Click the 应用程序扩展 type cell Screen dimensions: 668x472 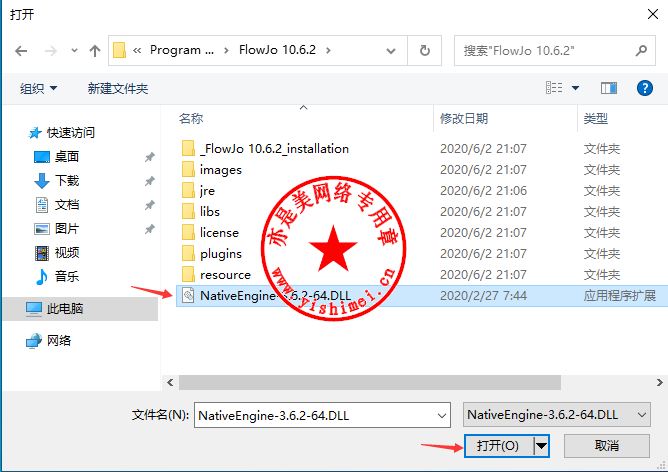pyautogui.click(x=620, y=296)
